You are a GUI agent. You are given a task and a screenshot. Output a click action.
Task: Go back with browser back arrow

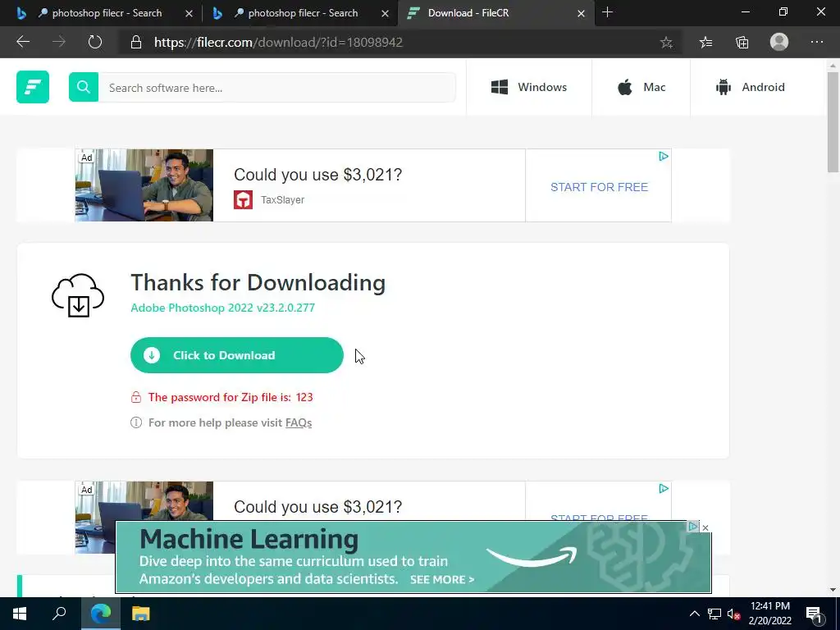click(23, 43)
